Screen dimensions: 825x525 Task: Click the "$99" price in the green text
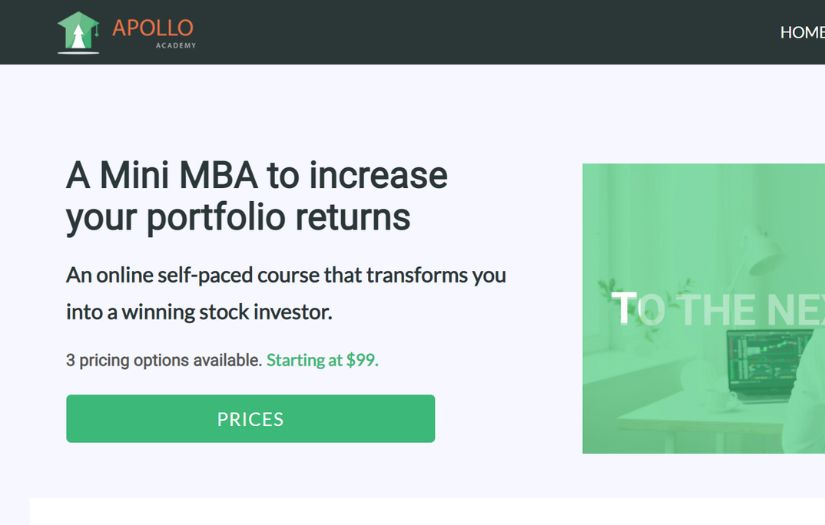tap(361, 360)
